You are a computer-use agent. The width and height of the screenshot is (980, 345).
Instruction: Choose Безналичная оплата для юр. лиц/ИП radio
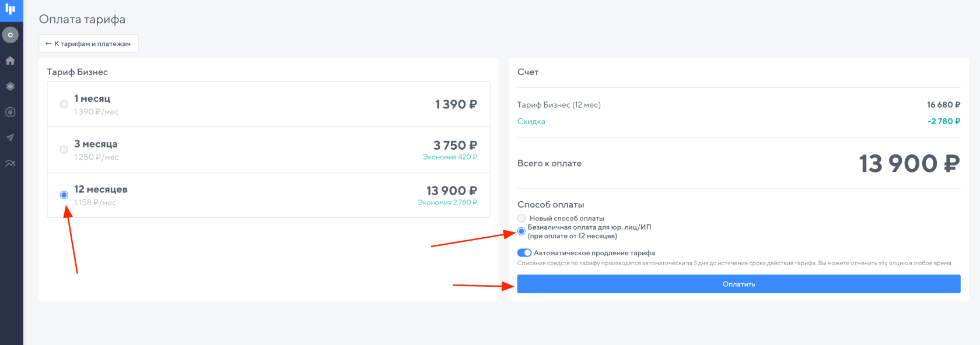tap(521, 231)
